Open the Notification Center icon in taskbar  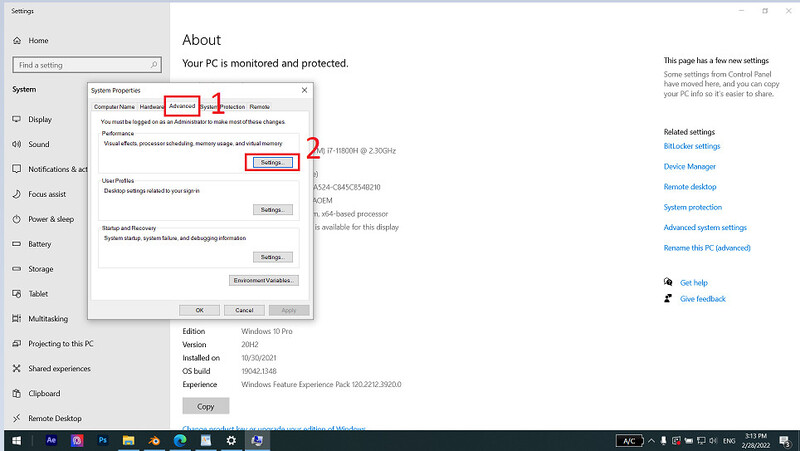coord(785,441)
